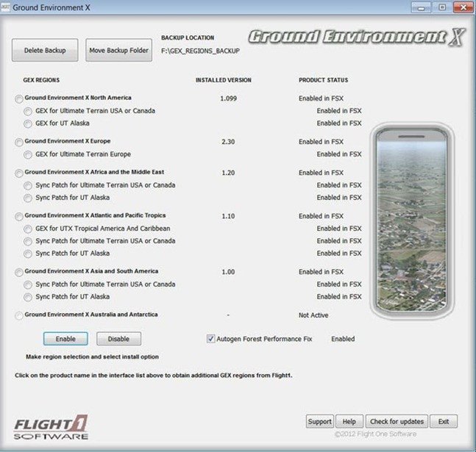Click 'Make region selection and select install option' text
The width and height of the screenshot is (476, 452).
point(92,356)
